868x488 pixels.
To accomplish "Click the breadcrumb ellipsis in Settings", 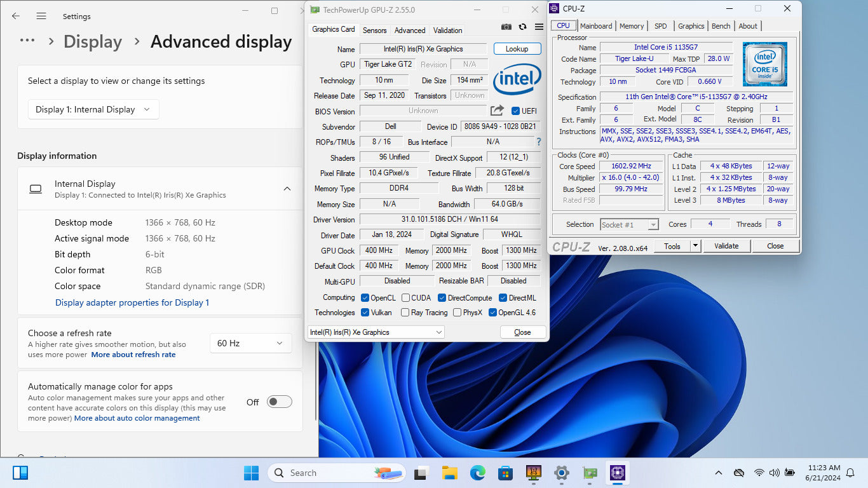I will tap(27, 41).
